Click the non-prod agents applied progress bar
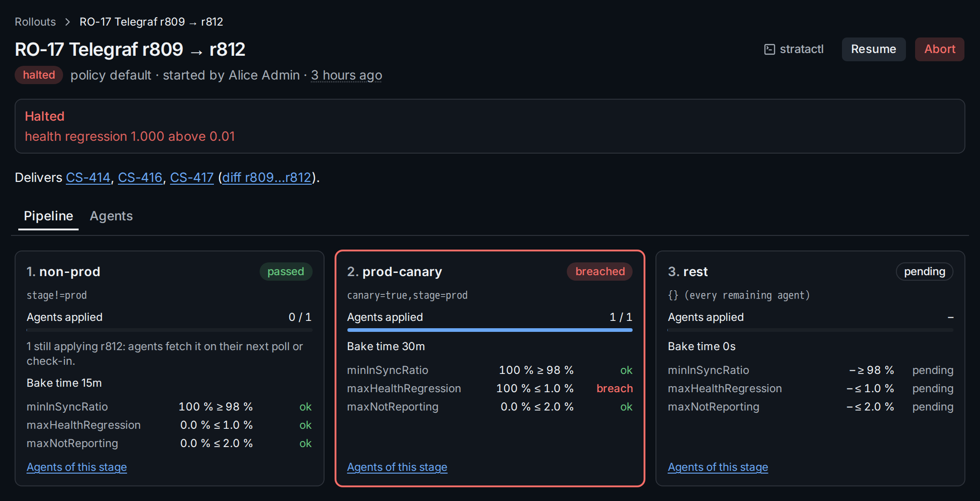This screenshot has width=980, height=501. (170, 330)
